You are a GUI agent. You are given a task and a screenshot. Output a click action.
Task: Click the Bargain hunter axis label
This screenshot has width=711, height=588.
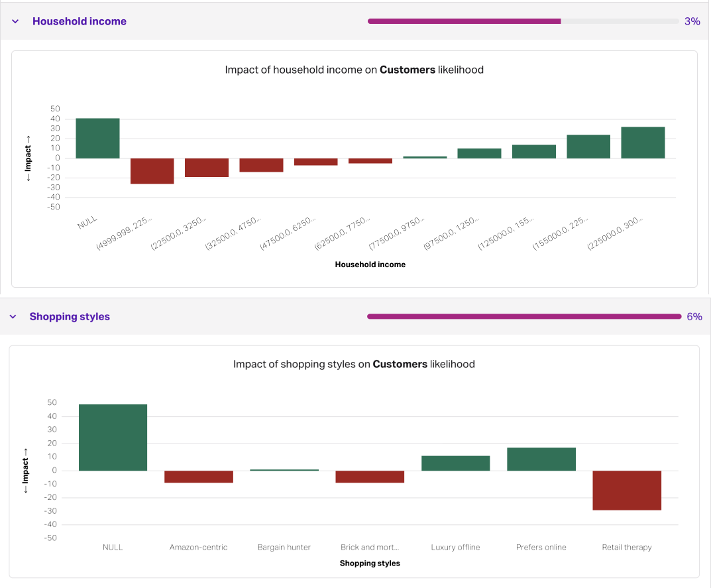[x=284, y=548]
